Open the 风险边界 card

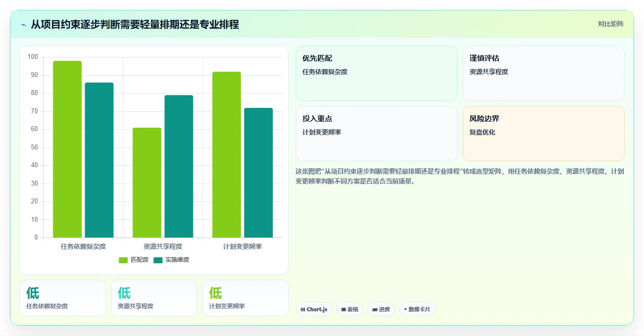pos(543,134)
